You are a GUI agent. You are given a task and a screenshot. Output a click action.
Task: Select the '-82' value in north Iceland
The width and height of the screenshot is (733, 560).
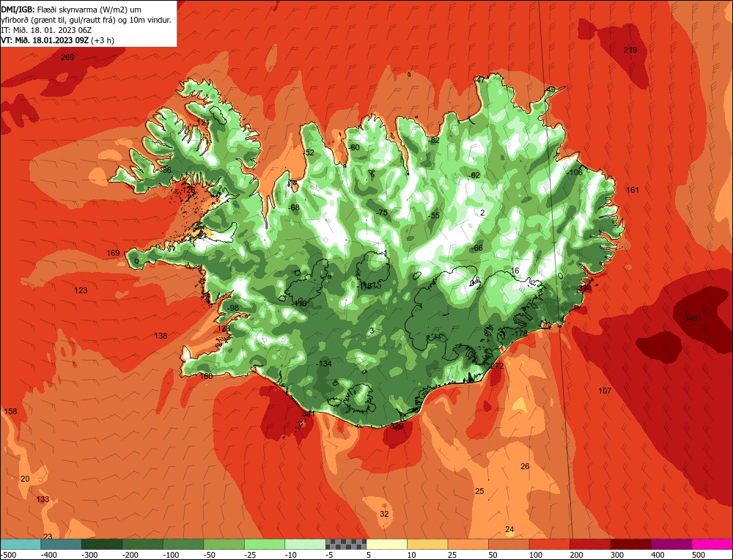click(433, 140)
